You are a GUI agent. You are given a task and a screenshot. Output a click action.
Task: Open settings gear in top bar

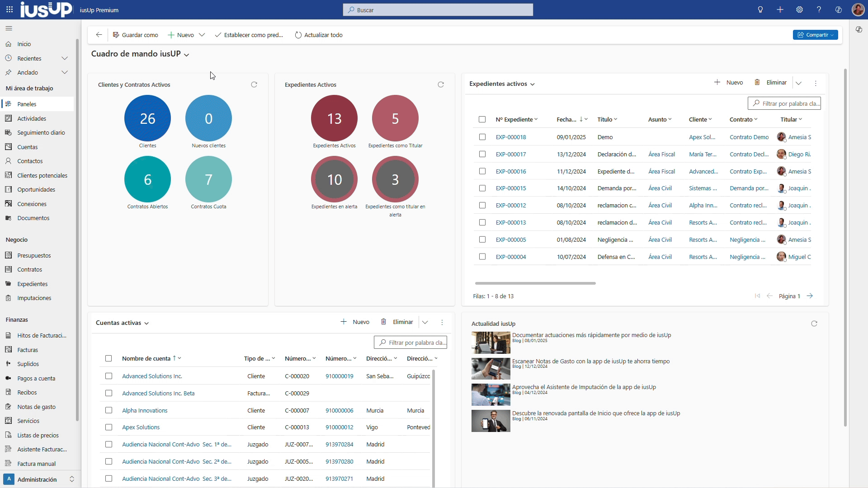(x=799, y=9)
